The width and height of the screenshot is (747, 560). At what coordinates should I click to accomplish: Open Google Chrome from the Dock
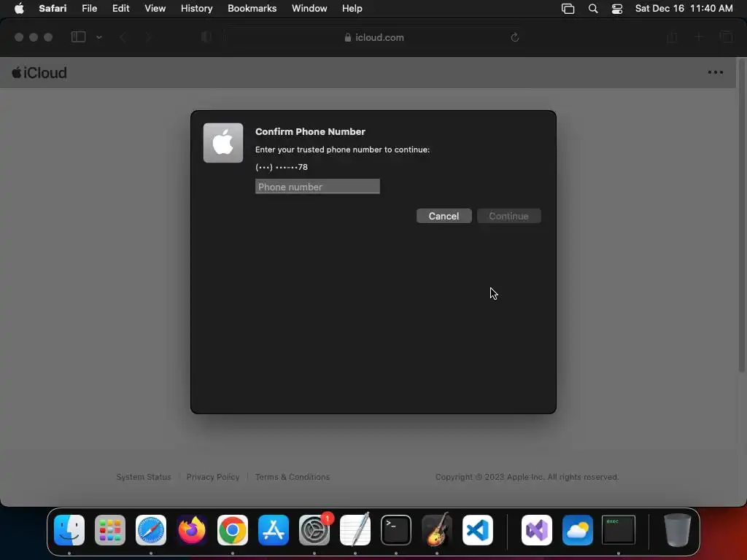(x=233, y=530)
